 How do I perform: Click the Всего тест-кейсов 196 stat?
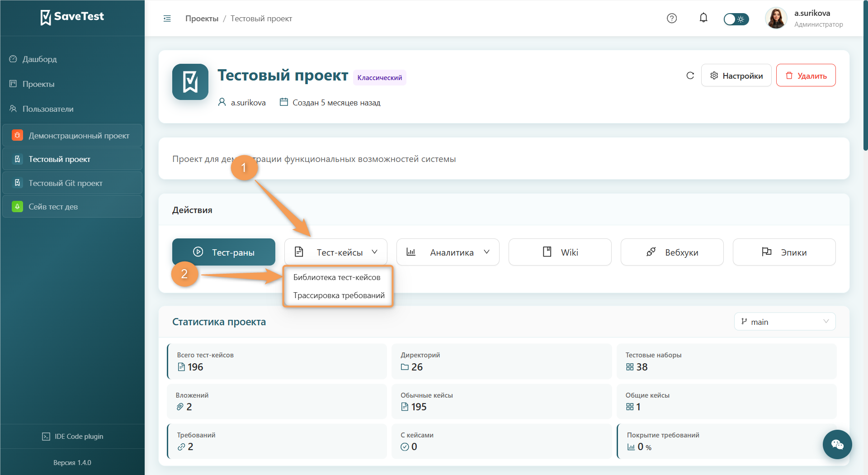(277, 361)
